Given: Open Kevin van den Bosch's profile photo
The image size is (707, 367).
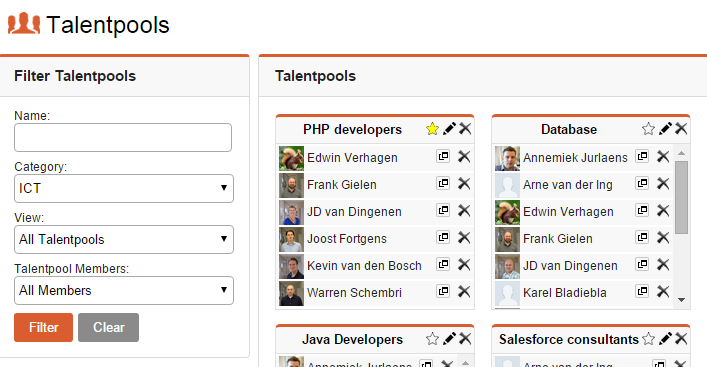Looking at the screenshot, I should coord(291,266).
